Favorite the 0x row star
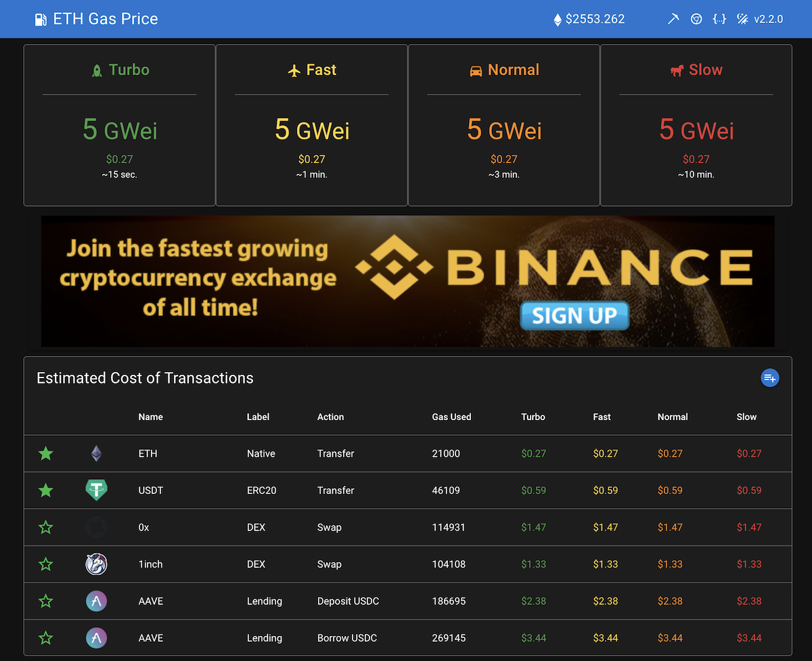This screenshot has height=661, width=812. click(45, 527)
